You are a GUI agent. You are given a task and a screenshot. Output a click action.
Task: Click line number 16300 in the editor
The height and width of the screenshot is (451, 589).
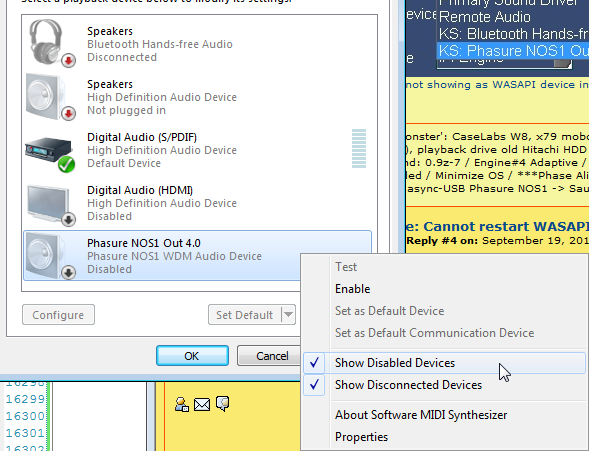[25, 416]
